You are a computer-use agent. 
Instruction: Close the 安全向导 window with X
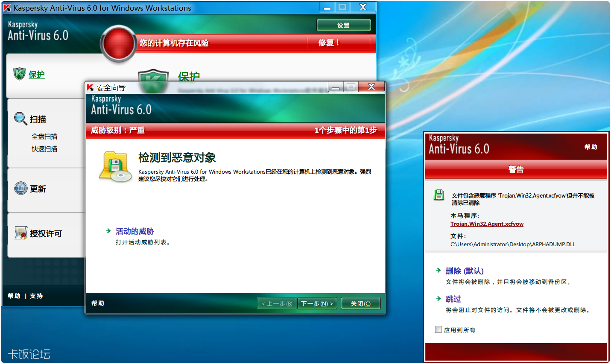(x=371, y=87)
